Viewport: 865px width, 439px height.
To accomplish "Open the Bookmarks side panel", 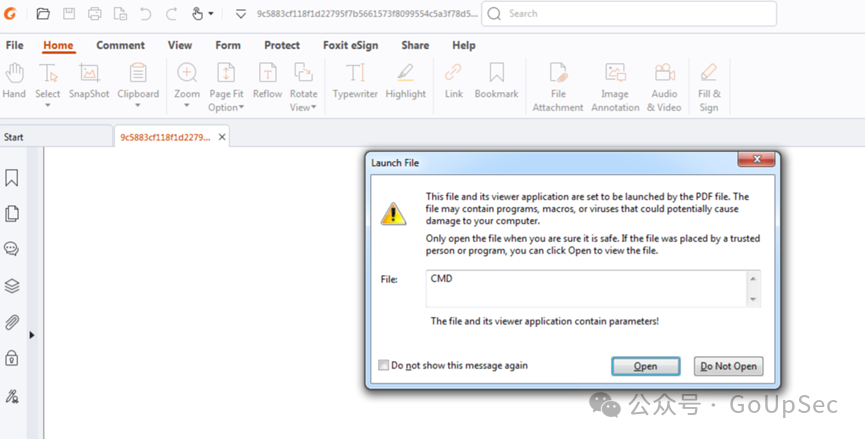I will click(12, 178).
